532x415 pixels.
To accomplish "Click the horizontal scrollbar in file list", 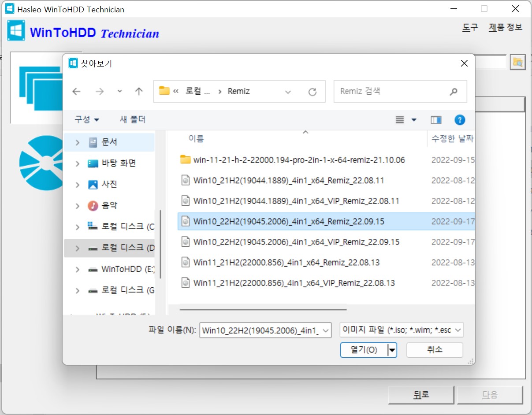I will [264, 309].
